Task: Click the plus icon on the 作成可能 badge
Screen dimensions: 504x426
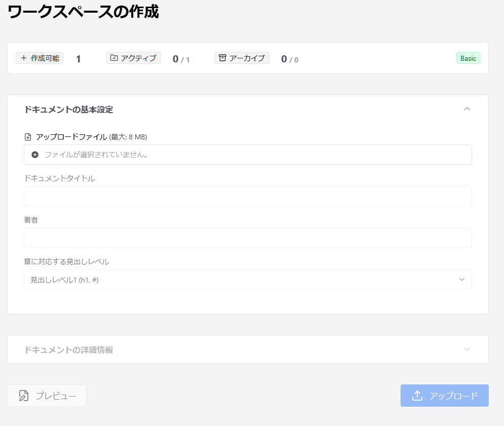Action: tap(24, 58)
